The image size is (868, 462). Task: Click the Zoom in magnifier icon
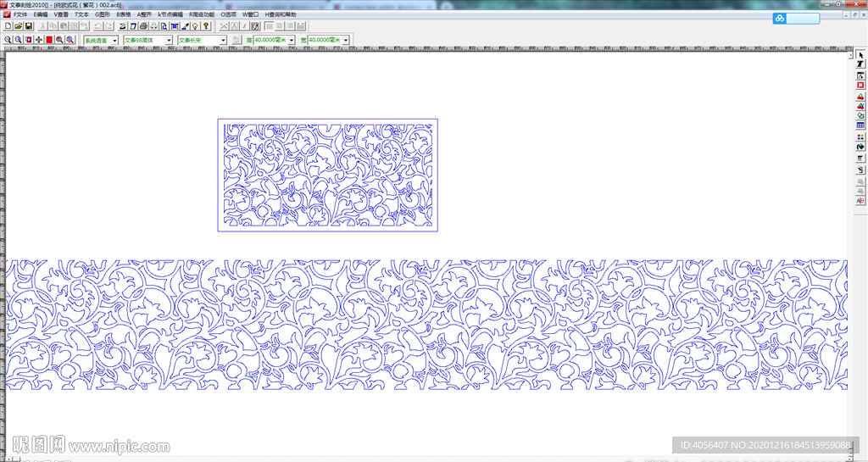8,40
